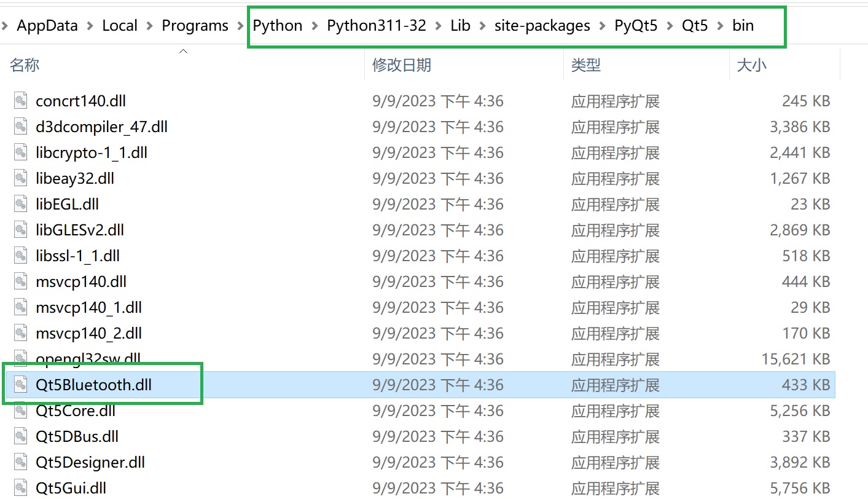Open the chevron dropdown after Lib
The width and height of the screenshot is (868, 499).
[x=483, y=26]
